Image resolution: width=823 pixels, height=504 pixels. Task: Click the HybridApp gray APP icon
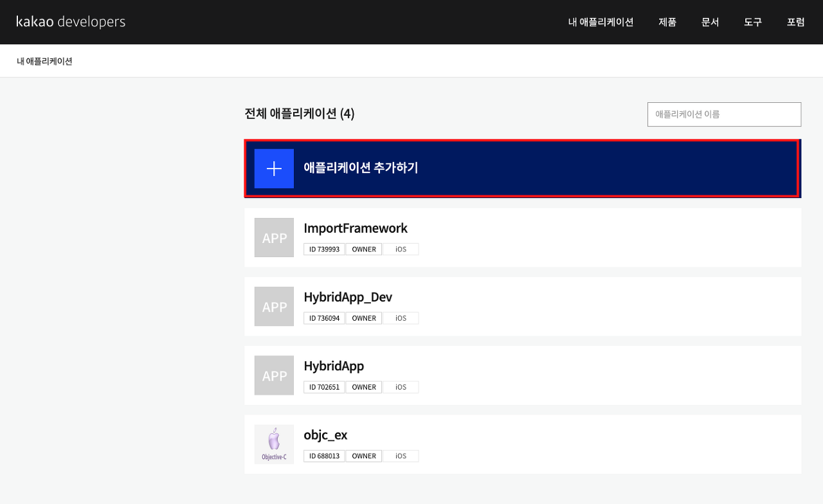tap(274, 375)
